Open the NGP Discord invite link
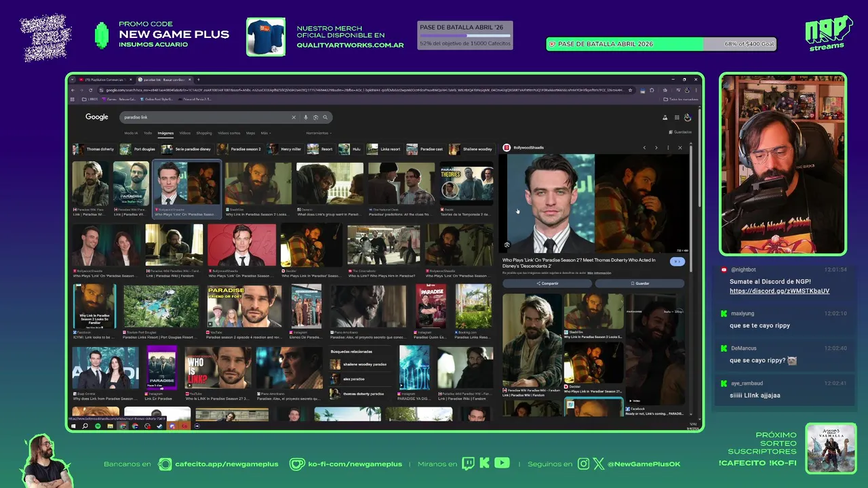The width and height of the screenshot is (868, 488). coord(779,291)
